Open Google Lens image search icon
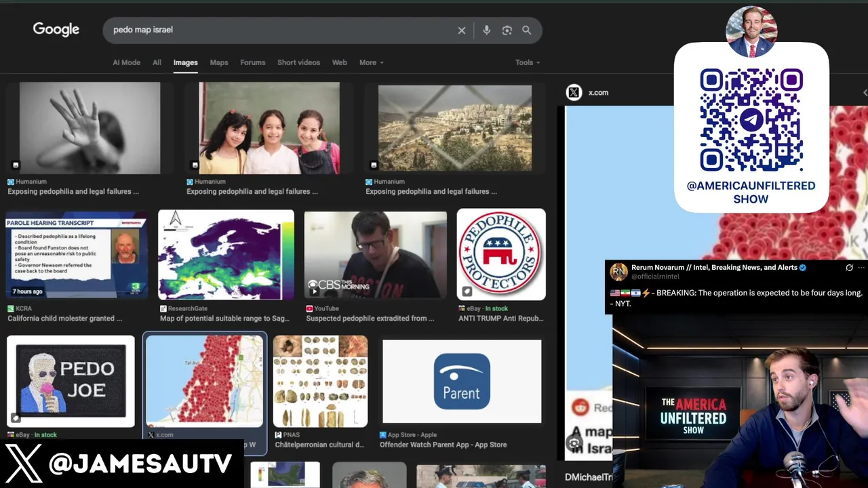 [507, 30]
